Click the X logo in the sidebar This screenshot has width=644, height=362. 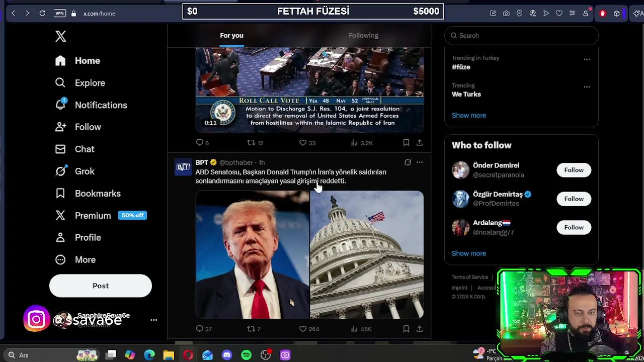click(60, 36)
